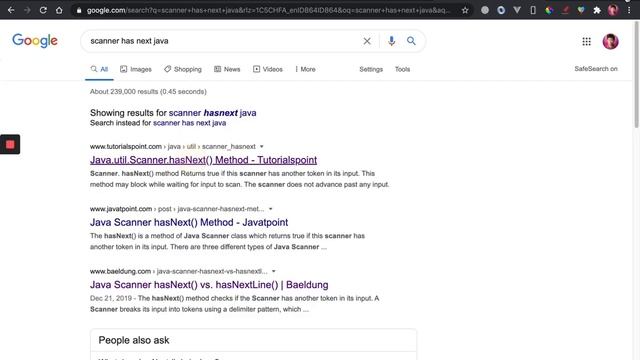This screenshot has width=640, height=360.
Task: Expand the More search categories menu
Action: click(x=305, y=69)
